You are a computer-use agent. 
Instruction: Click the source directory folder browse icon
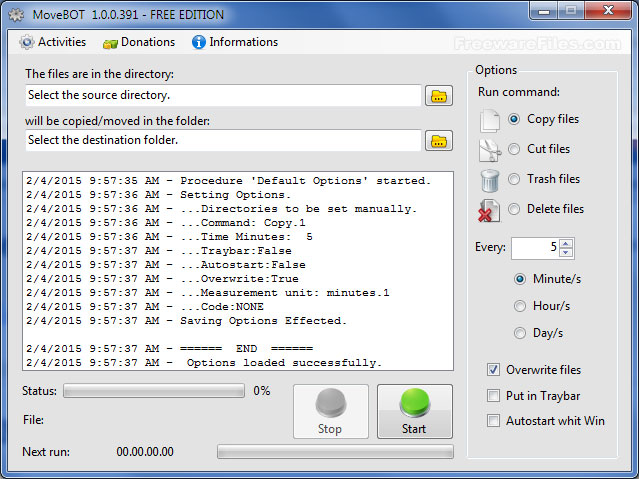(x=439, y=96)
